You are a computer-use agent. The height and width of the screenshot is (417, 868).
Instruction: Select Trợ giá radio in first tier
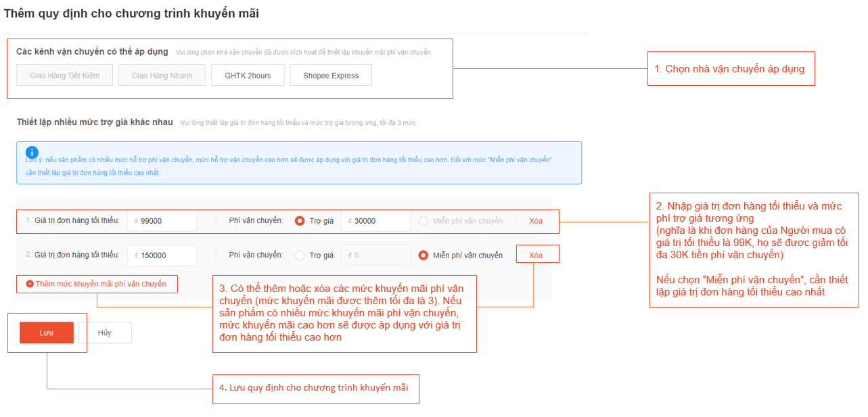[x=300, y=221]
